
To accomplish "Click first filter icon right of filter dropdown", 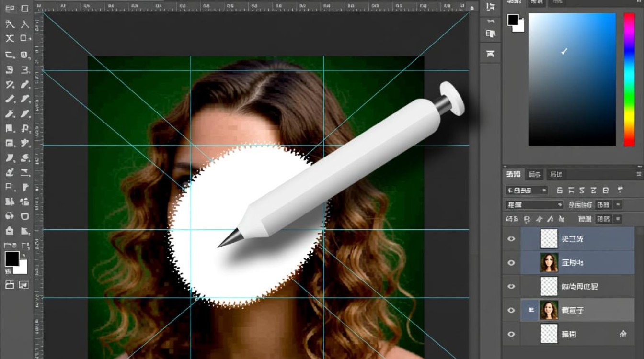I will coord(559,191).
